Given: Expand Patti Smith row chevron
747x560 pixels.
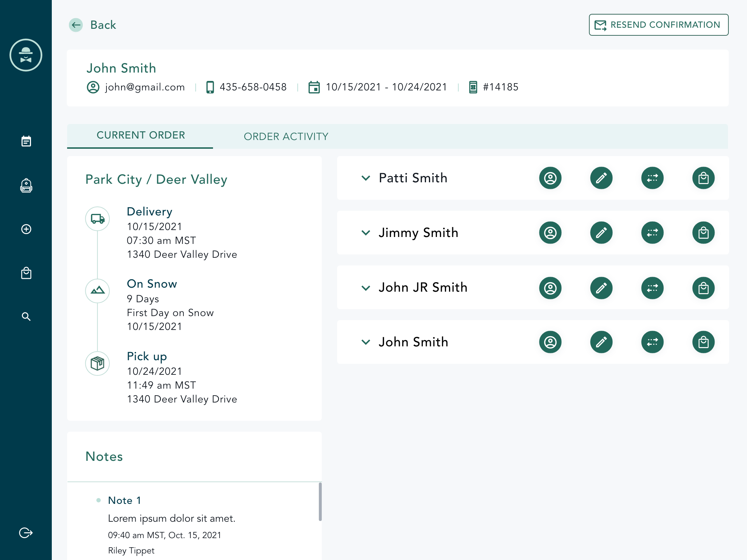Looking at the screenshot, I should [x=365, y=178].
